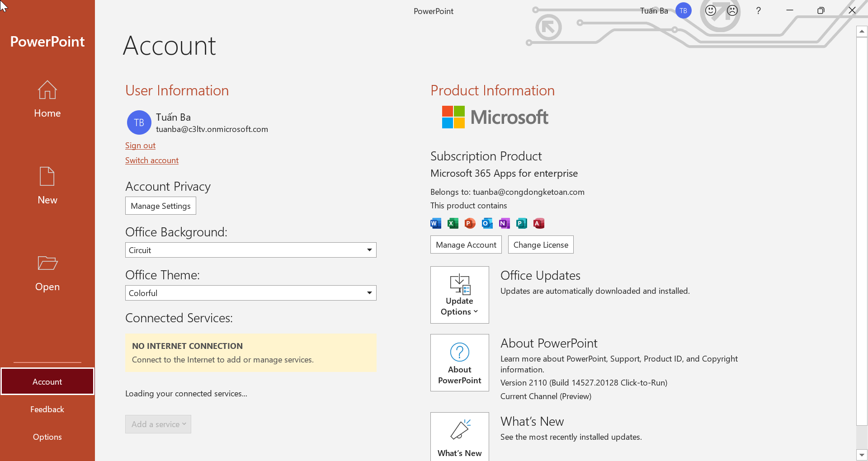868x461 pixels.
Task: Open Help question mark icon
Action: [758, 10]
